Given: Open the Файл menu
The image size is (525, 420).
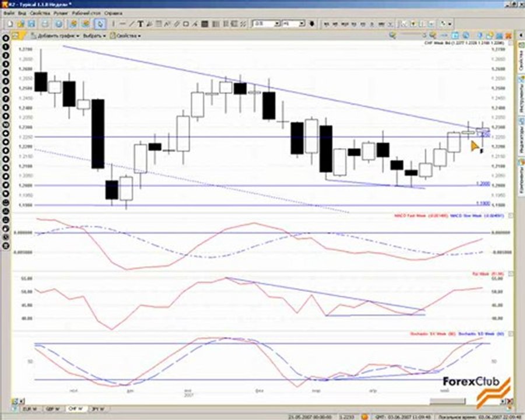Looking at the screenshot, I should click(x=9, y=13).
